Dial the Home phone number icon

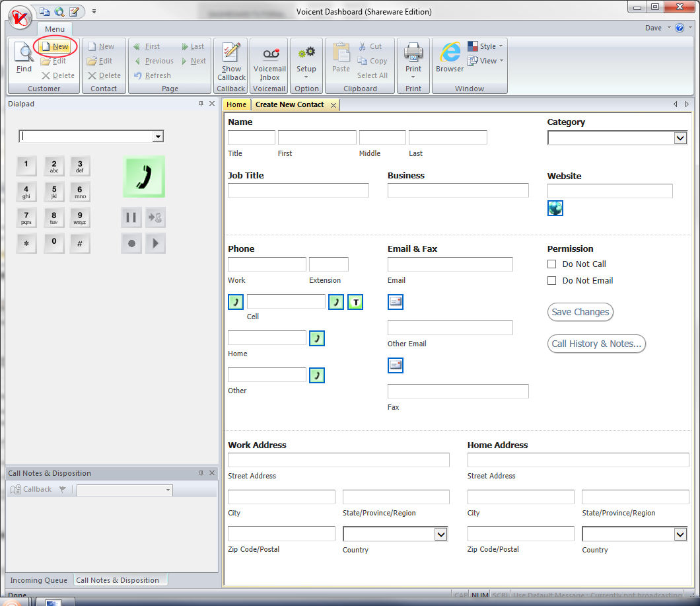(317, 338)
